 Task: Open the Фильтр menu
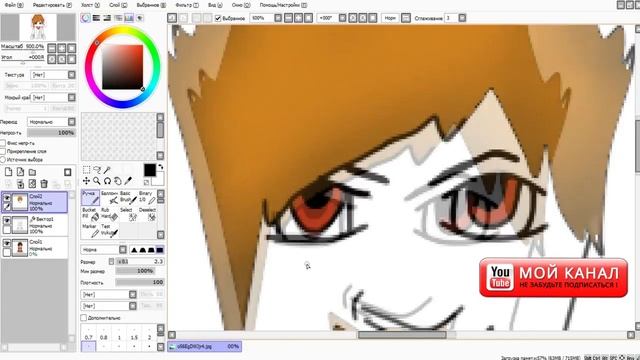click(187, 5)
